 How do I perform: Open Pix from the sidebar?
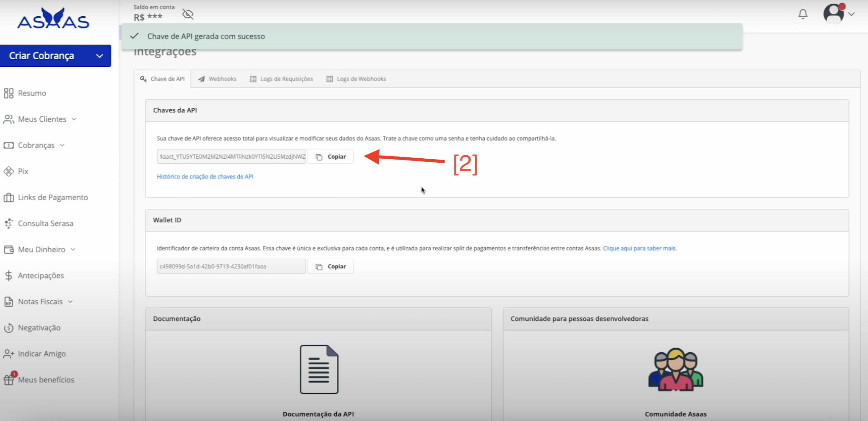coord(23,171)
